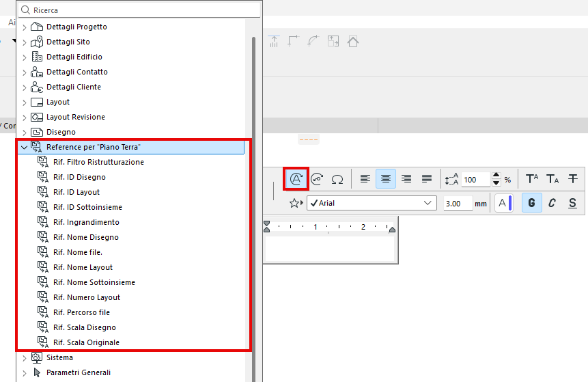Align text left

(x=365, y=179)
